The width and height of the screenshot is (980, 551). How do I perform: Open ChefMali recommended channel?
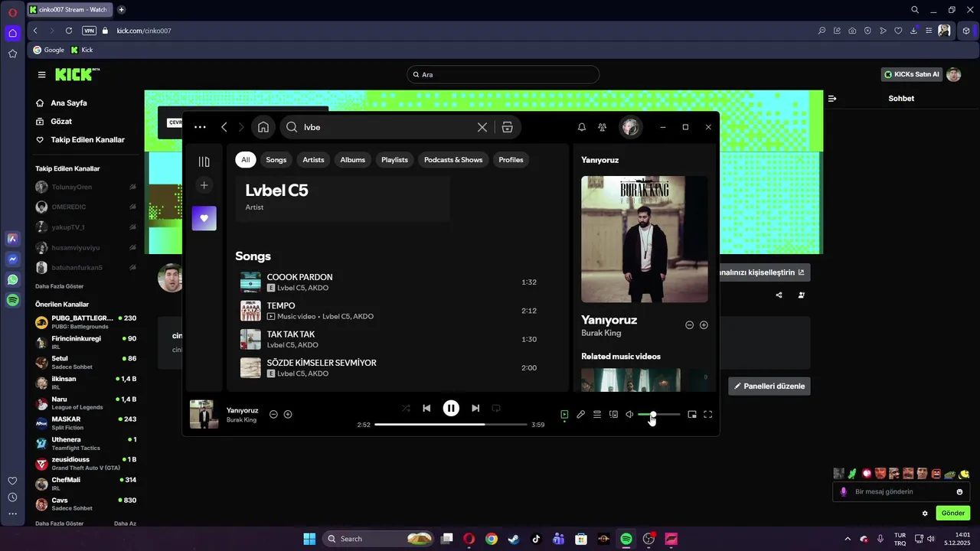(x=86, y=484)
